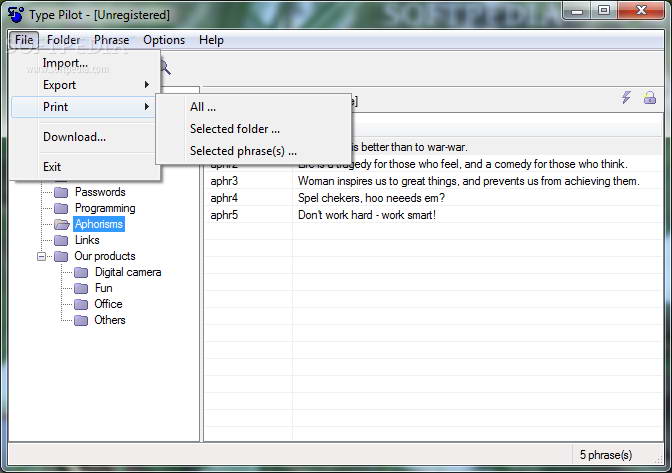This screenshot has height=473, width=672.
Task: Choose Print Selected phrase(s) ... entry
Action: 254,151
